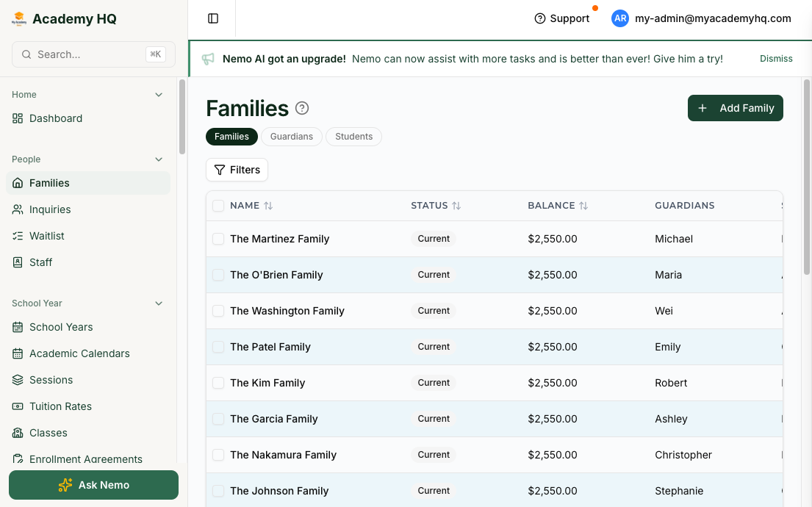
Task: Open my-admin@myacademyhq.com account menu
Action: click(x=701, y=18)
